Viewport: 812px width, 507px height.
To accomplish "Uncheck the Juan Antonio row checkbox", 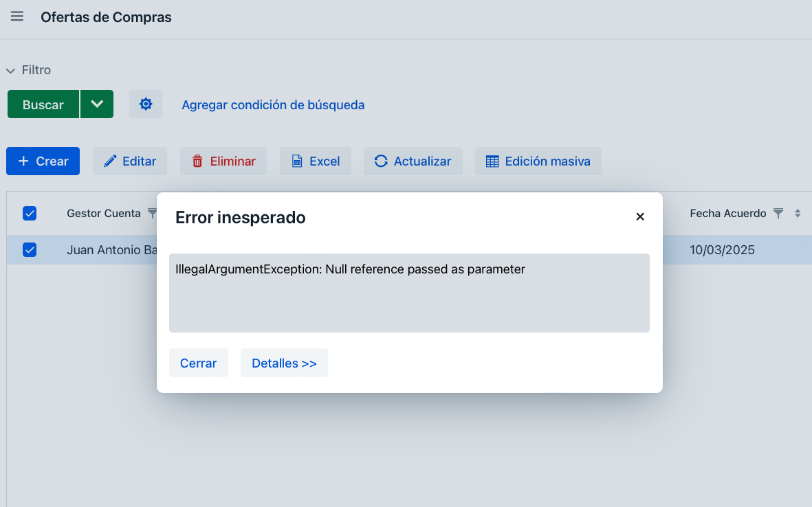I will (x=30, y=250).
